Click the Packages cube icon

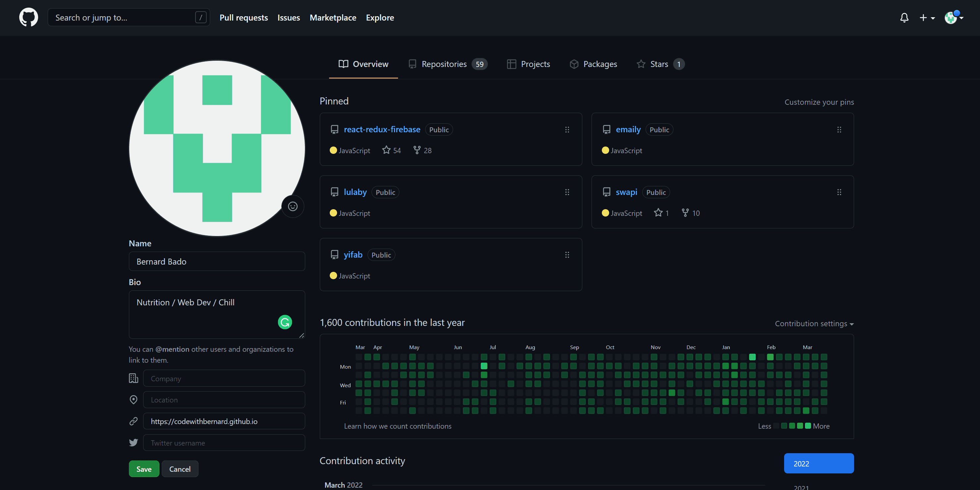click(574, 64)
